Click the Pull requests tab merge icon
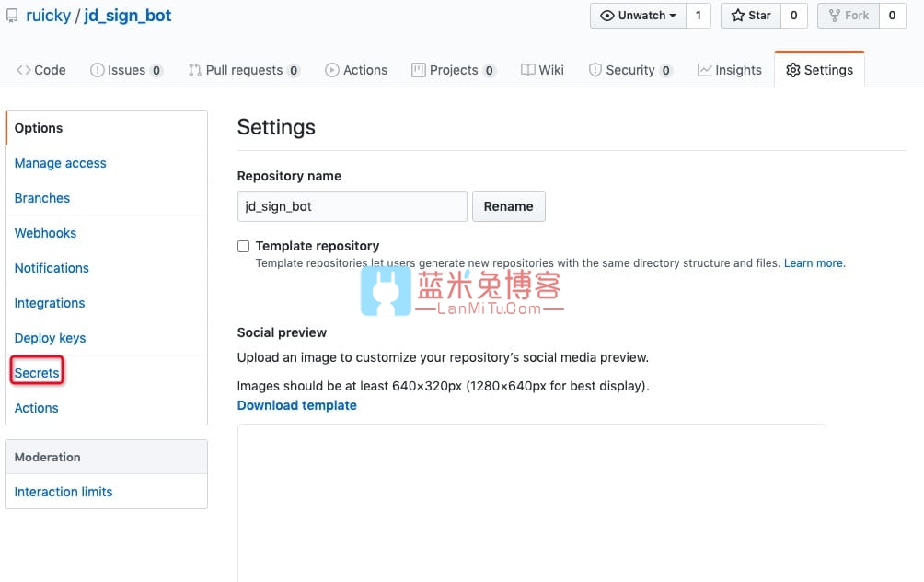 tap(195, 70)
